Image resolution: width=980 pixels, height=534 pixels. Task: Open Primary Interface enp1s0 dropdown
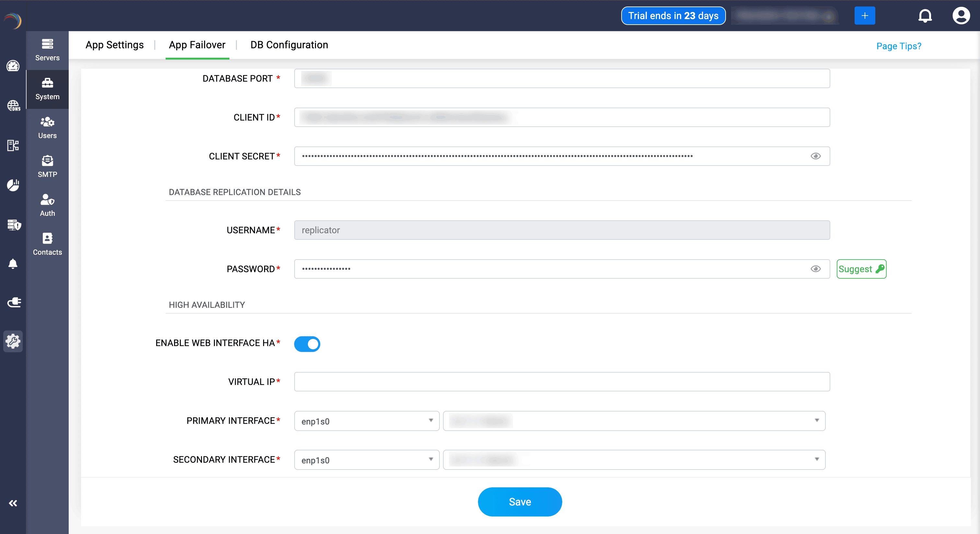pyautogui.click(x=366, y=421)
